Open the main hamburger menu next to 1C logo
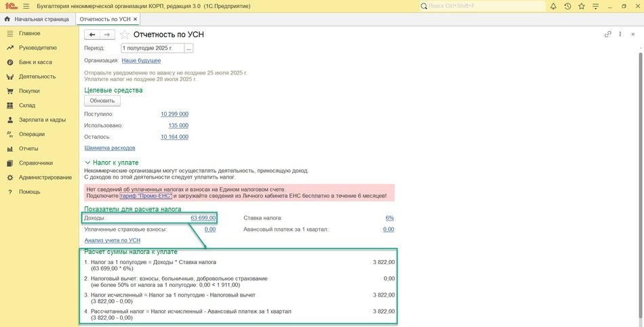 24,6
